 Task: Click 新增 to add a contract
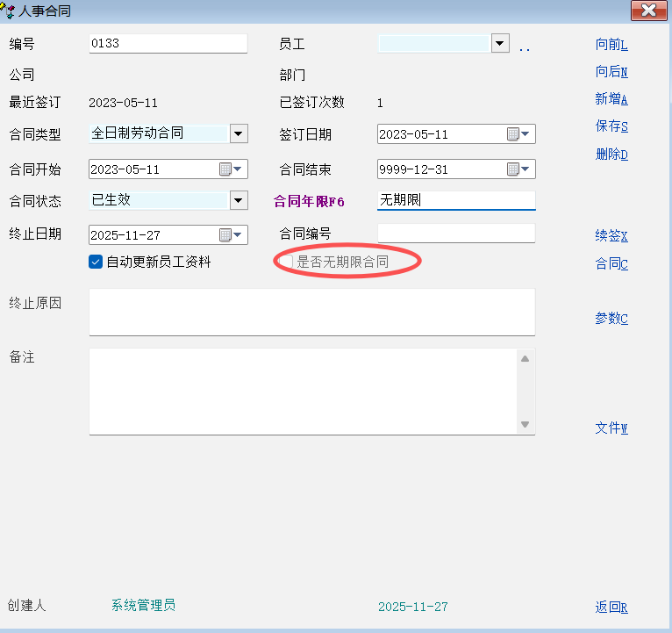pos(611,99)
